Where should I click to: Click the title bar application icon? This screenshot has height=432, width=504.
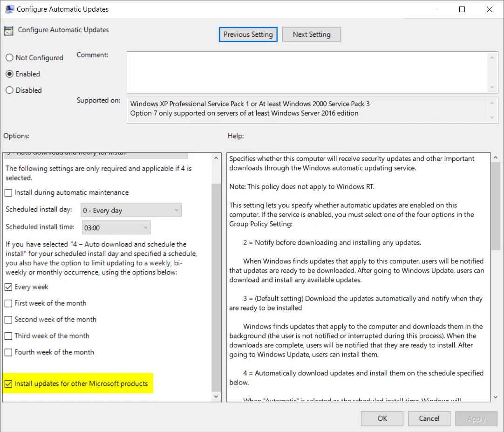[10, 9]
